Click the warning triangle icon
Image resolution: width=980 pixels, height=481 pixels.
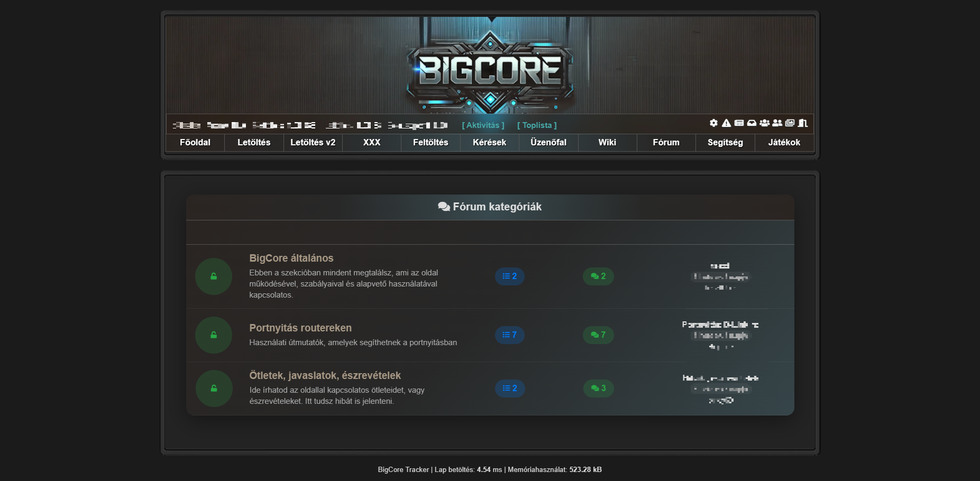pos(726,123)
